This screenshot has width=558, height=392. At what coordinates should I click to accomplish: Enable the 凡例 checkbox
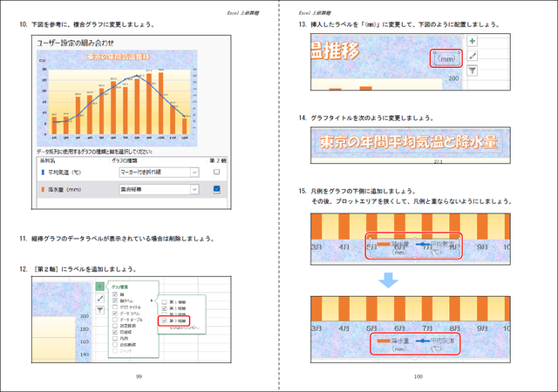[x=115, y=338]
